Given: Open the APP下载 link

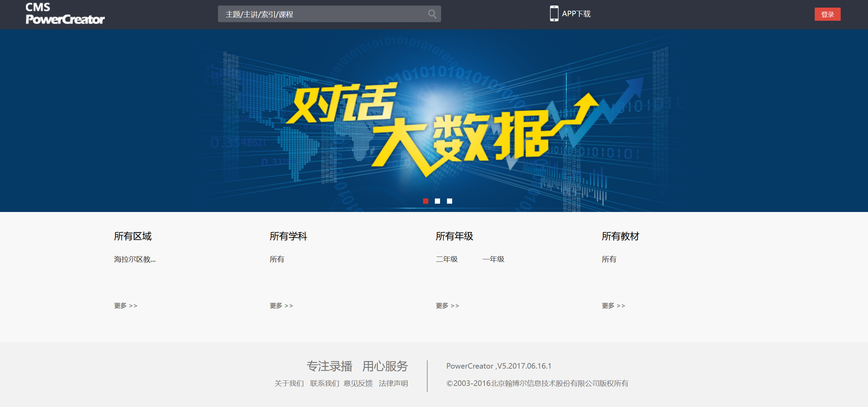Looking at the screenshot, I should click(576, 14).
